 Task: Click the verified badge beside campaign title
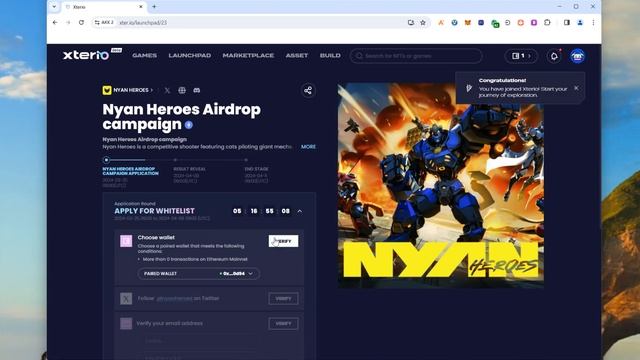(189, 125)
